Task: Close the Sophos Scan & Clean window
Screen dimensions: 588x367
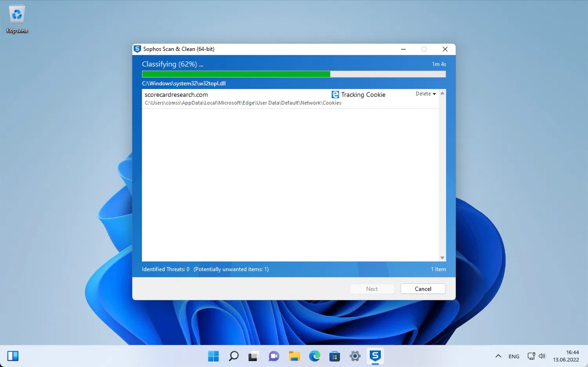Action: click(x=445, y=49)
